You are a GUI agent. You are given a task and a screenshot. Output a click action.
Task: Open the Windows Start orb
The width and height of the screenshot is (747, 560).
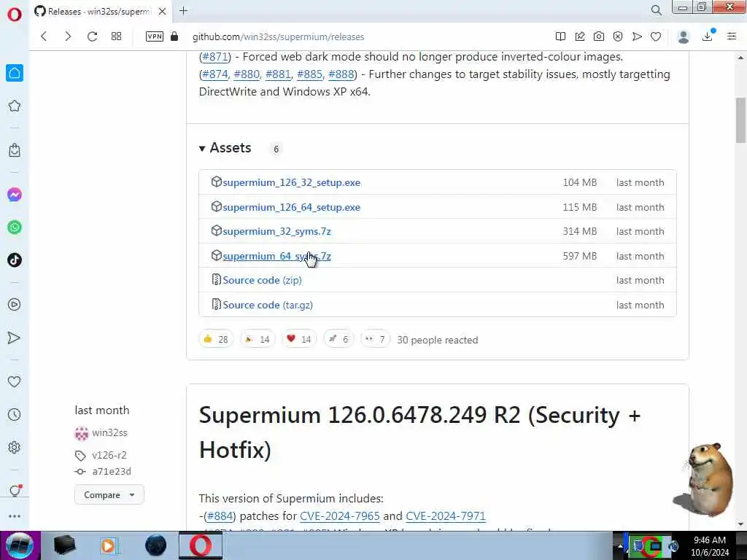(20, 545)
